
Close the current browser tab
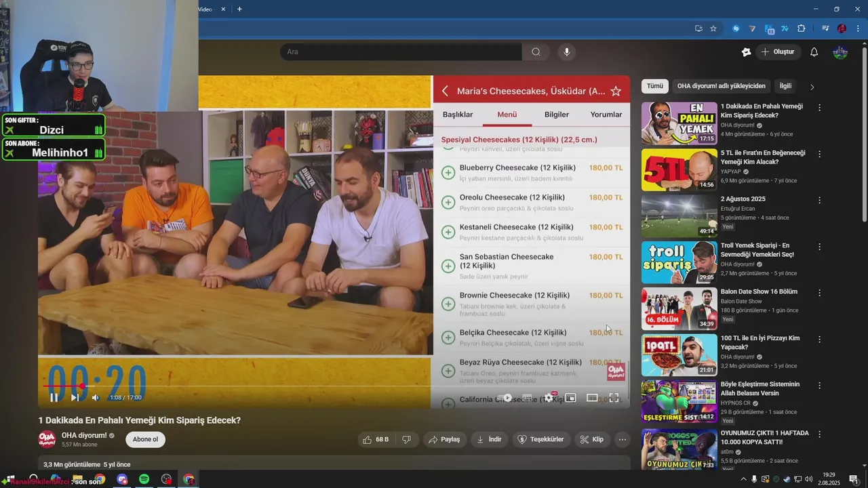223,9
